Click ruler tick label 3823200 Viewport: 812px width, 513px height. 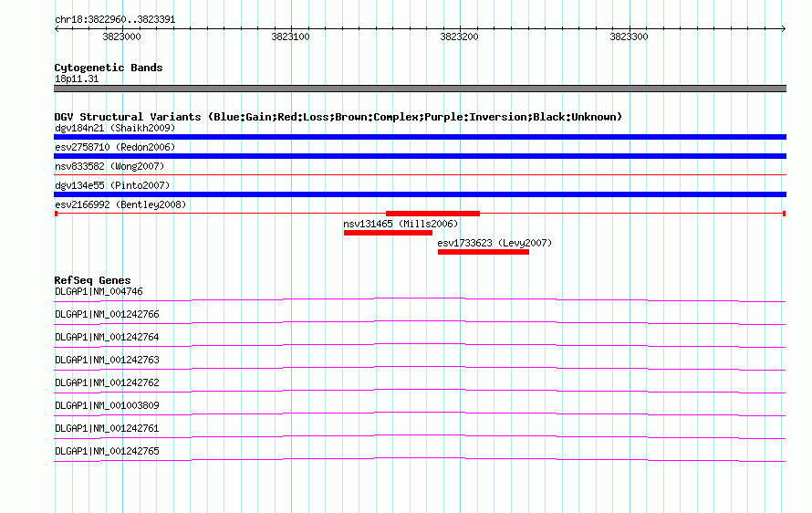459,37
